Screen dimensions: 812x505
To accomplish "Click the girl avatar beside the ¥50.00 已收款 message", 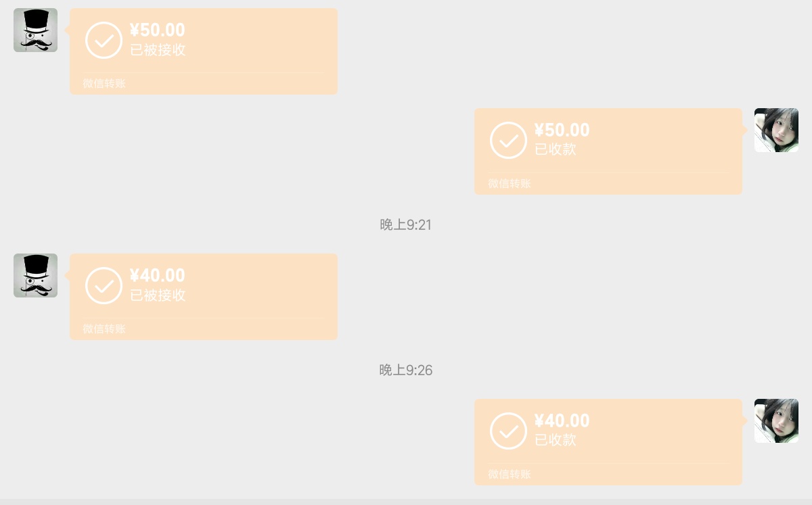I will pos(776,130).
